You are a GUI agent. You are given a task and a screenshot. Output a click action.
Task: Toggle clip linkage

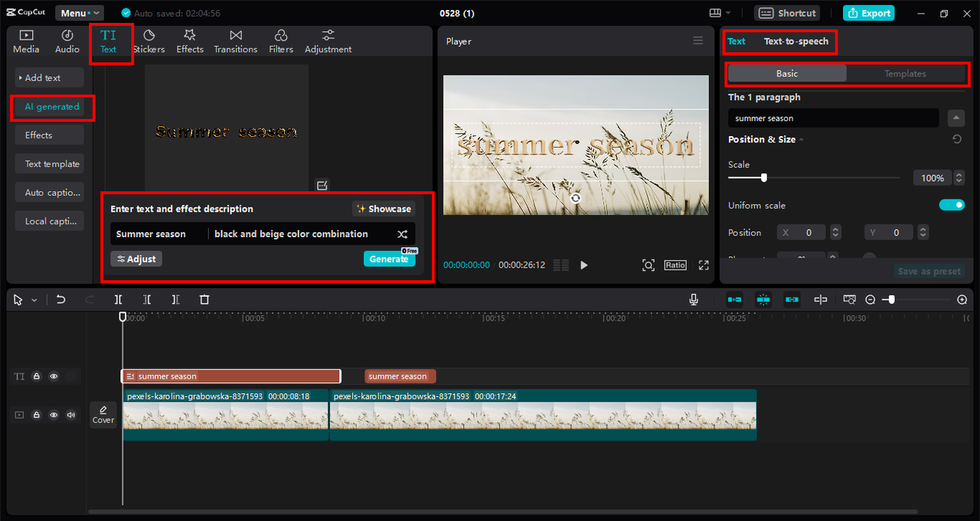pyautogui.click(x=792, y=300)
